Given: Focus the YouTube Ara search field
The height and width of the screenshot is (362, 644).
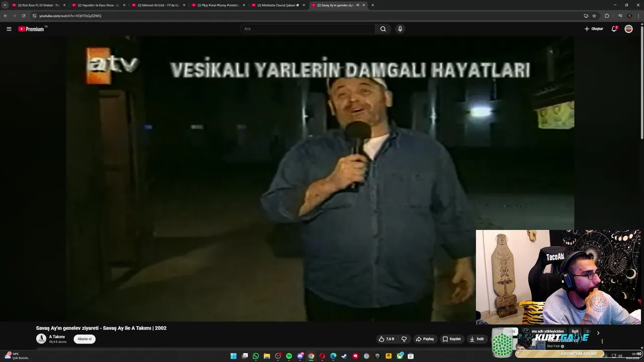Looking at the screenshot, I should click(308, 29).
